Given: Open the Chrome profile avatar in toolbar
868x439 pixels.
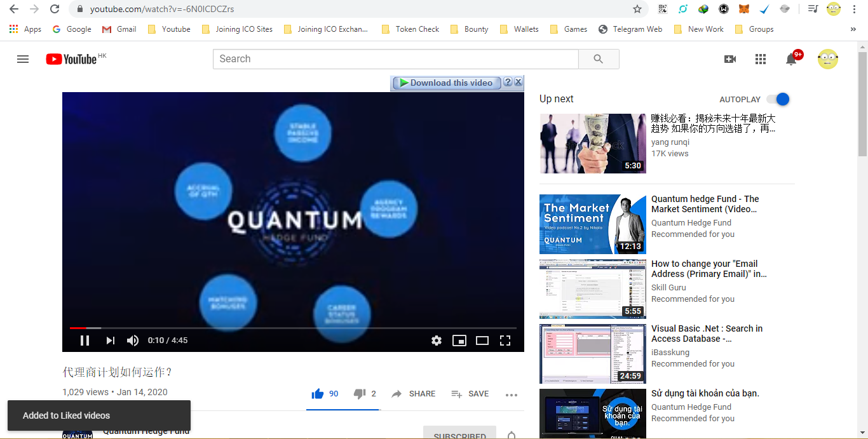Looking at the screenshot, I should point(834,9).
